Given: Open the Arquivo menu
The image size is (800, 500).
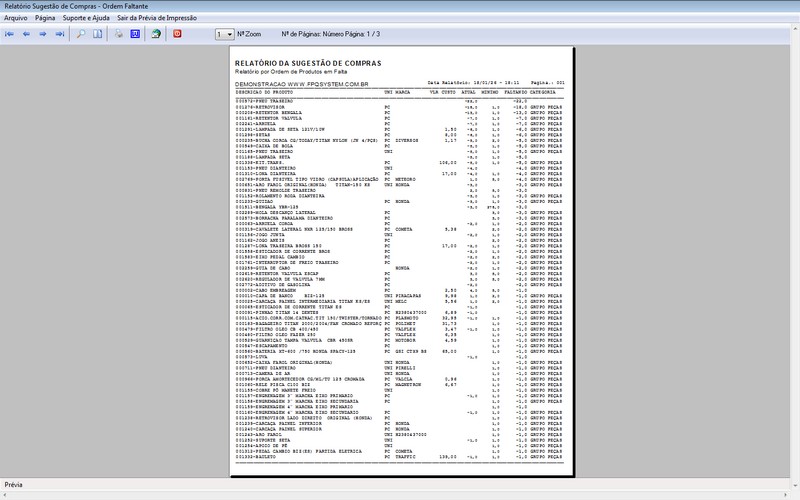Looking at the screenshot, I should click(x=16, y=18).
